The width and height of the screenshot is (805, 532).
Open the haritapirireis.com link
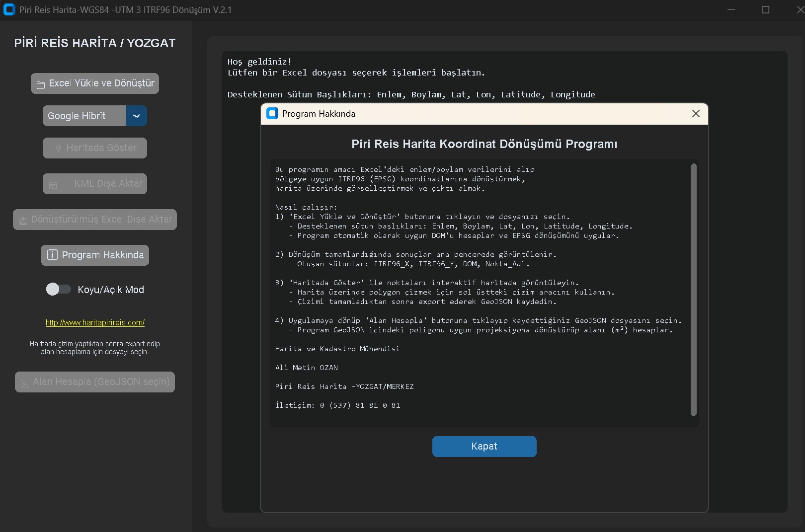tap(95, 323)
